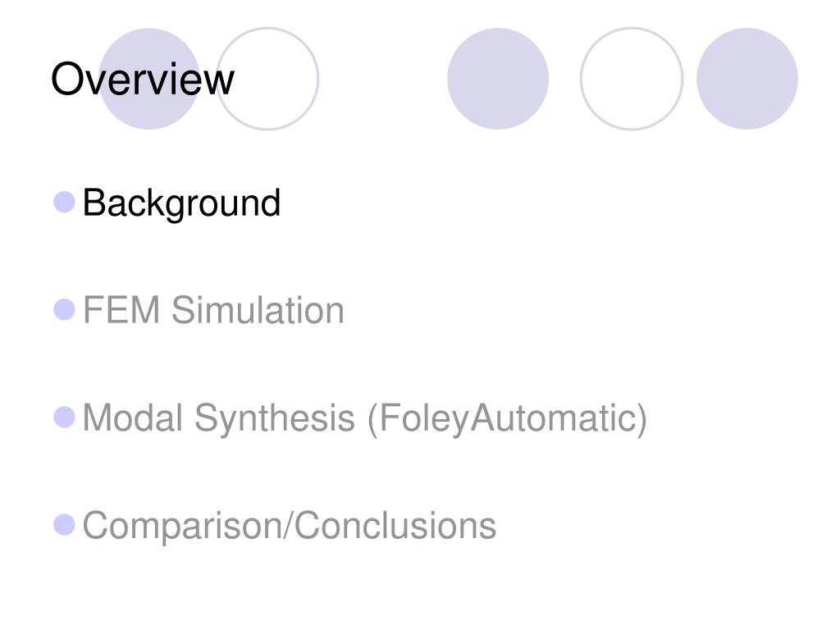Click the word Conclusions in last bullet

pyautogui.click(x=395, y=525)
